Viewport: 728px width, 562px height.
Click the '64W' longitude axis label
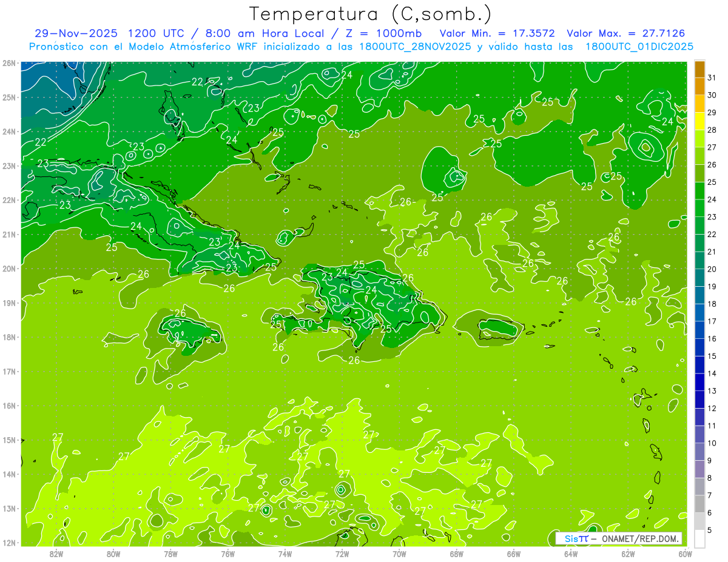tap(571, 554)
